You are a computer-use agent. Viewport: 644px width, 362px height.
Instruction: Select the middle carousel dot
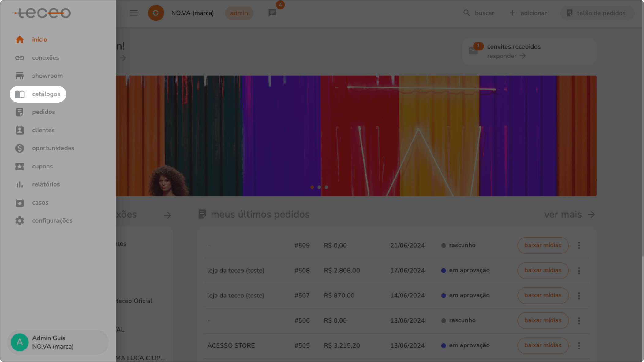click(319, 187)
